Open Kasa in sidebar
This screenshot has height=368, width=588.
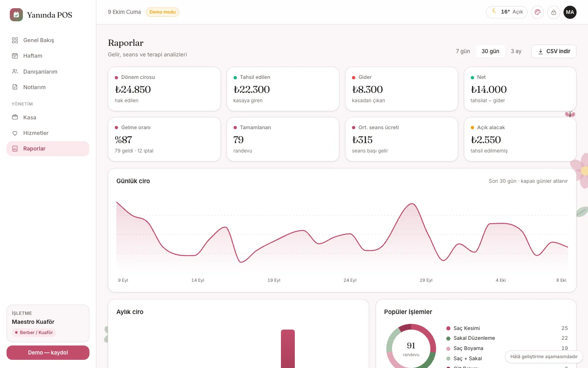tap(48, 117)
